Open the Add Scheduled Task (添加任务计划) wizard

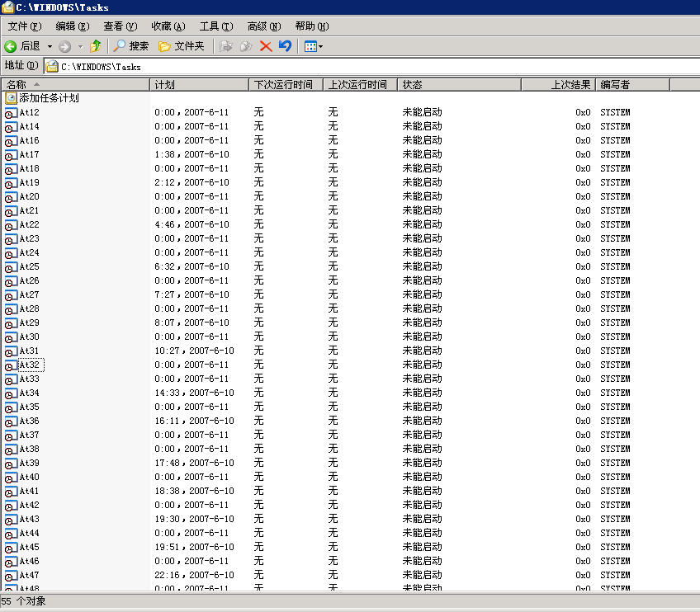(x=49, y=98)
